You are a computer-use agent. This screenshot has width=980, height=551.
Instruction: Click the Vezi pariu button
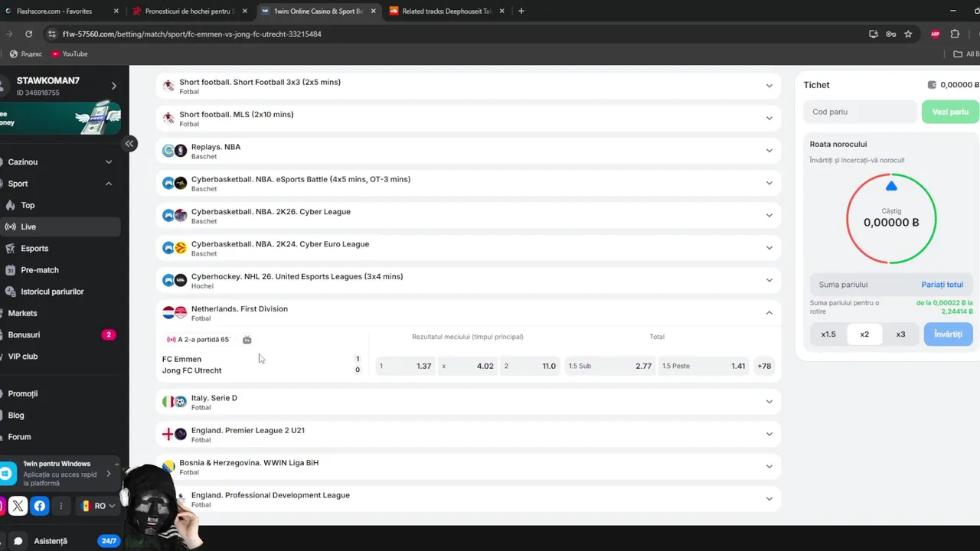950,112
